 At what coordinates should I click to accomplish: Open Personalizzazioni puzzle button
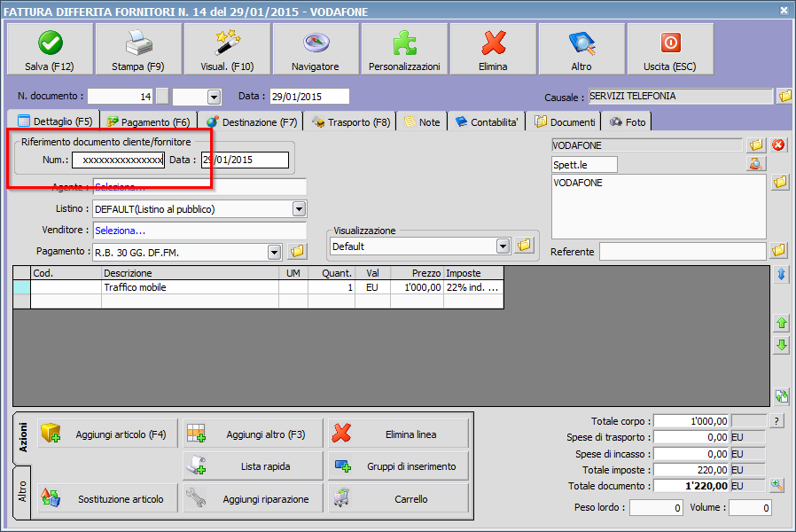click(x=404, y=50)
